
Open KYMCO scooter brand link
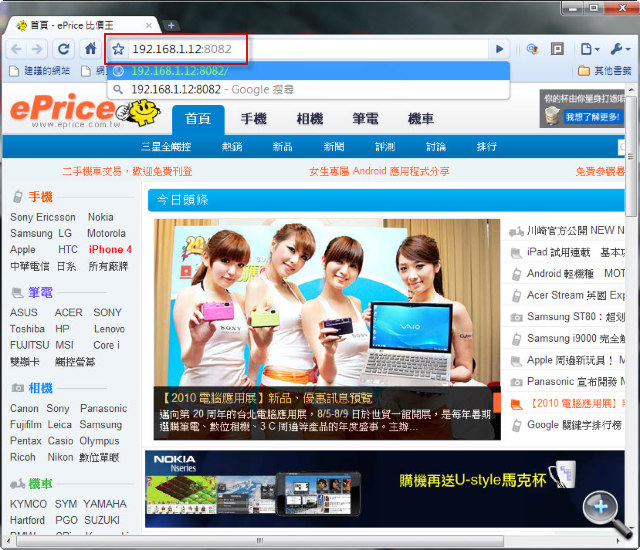(29, 505)
